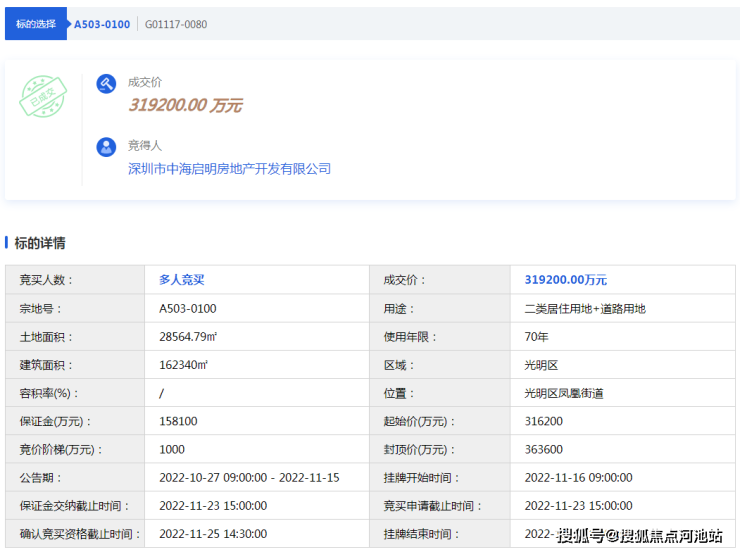Select the 宗地号 value A503-0100 in table

(x=187, y=309)
